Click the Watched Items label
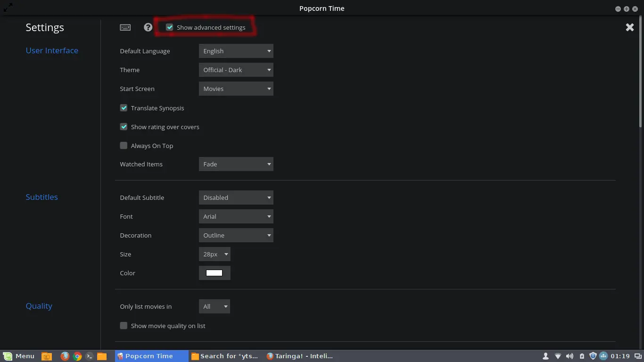Screen dimensions: 644x362 (x=141, y=164)
